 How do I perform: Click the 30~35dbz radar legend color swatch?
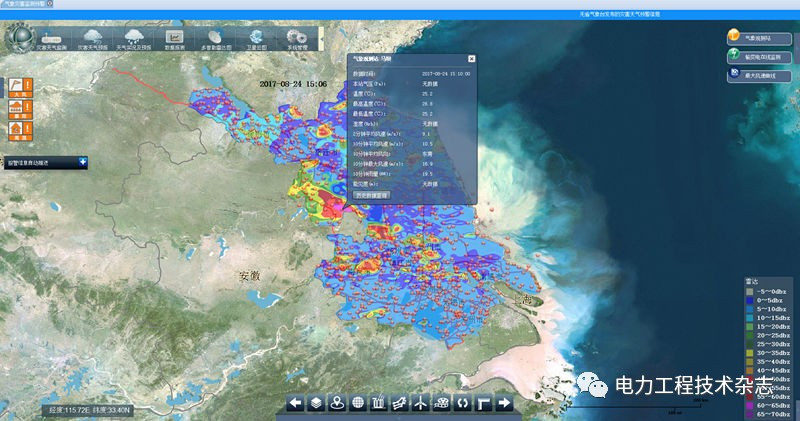coord(750,343)
